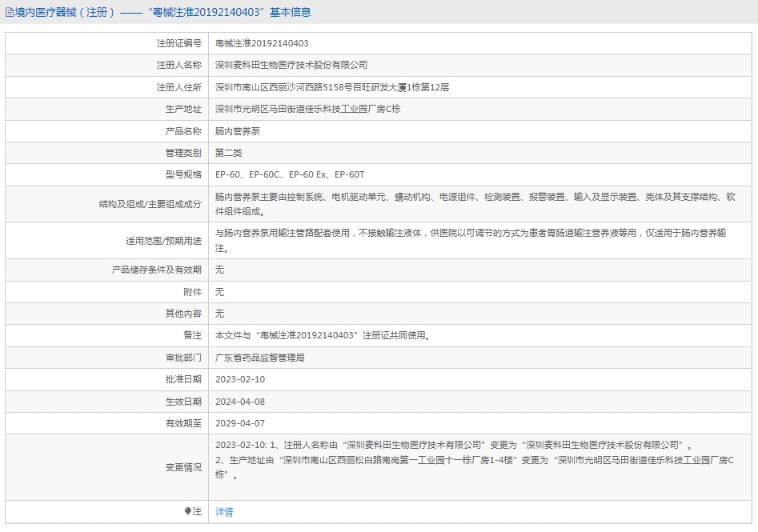Viewport: 758px width, 532px height.
Task: Open the 详情 link
Action: click(x=224, y=512)
